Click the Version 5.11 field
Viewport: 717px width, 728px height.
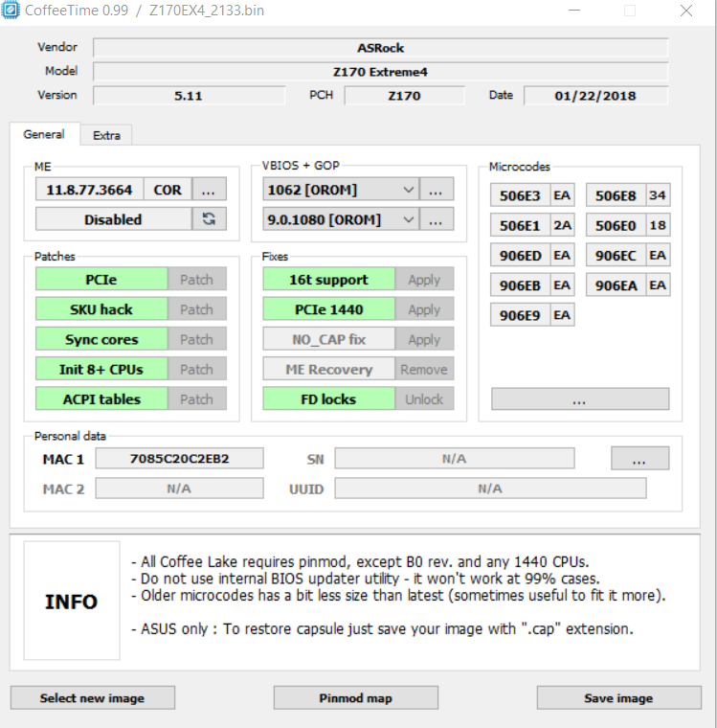point(189,96)
